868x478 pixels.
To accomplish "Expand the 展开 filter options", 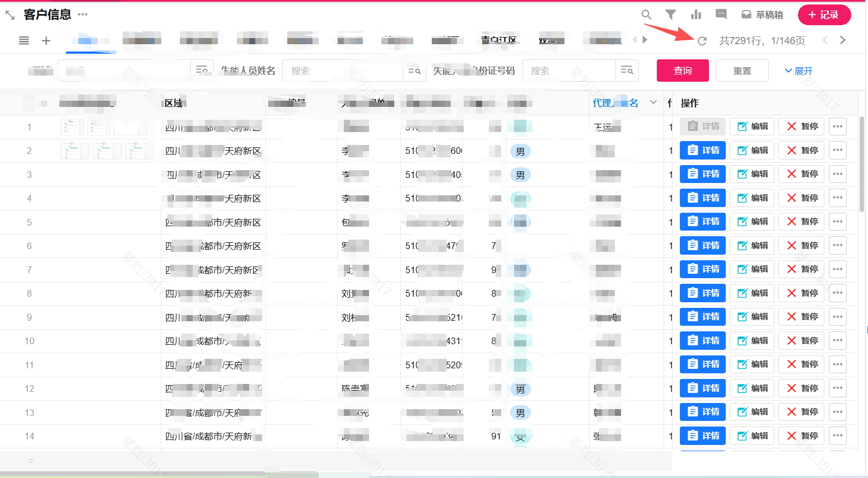I will (799, 71).
